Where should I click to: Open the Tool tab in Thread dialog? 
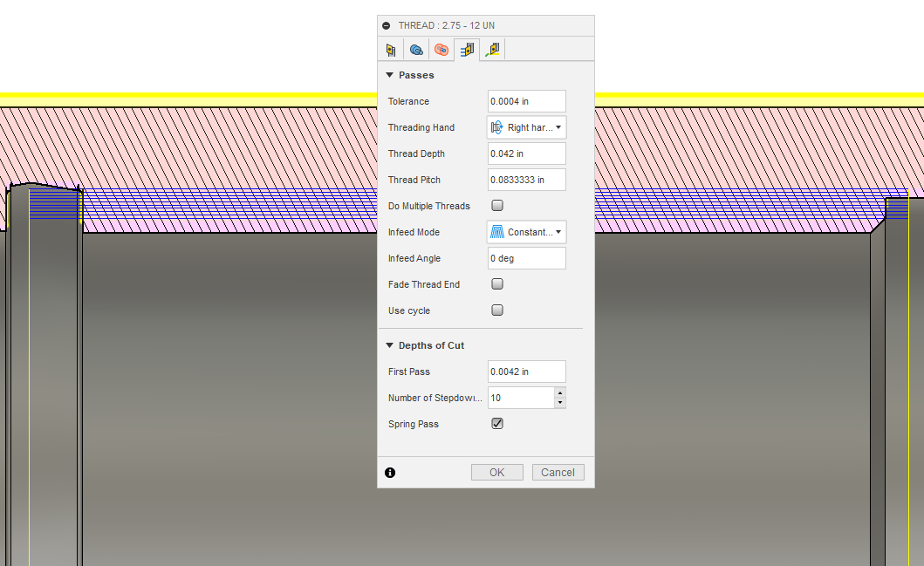tap(391, 50)
